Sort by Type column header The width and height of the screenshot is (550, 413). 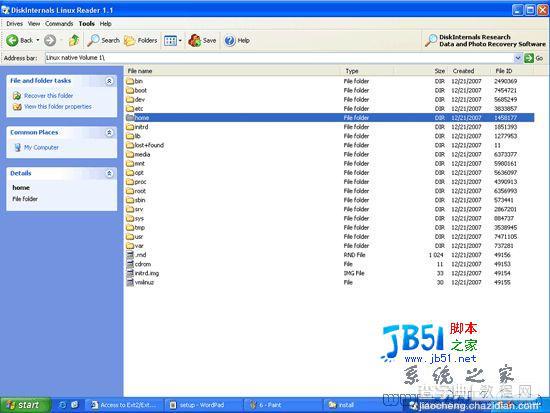pyautogui.click(x=368, y=71)
